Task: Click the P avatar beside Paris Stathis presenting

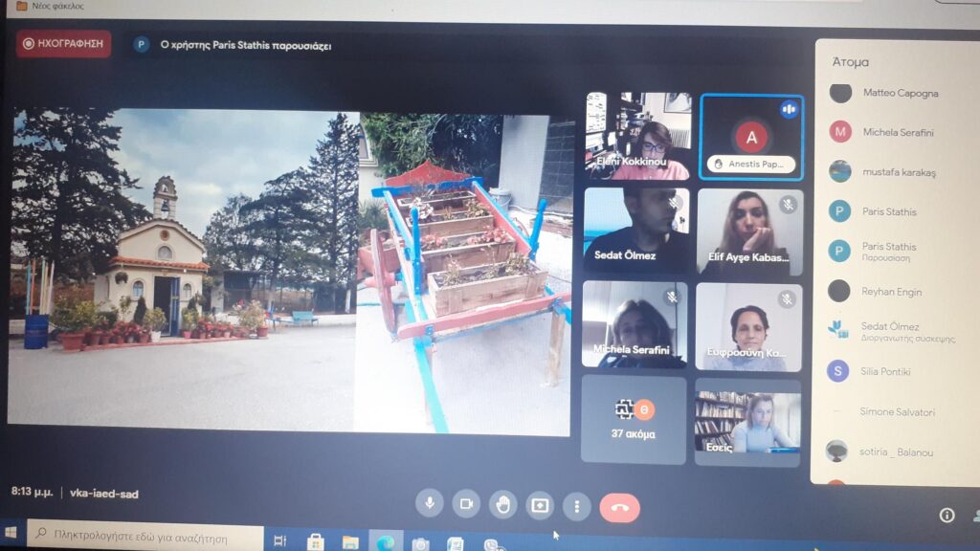Action: click(x=142, y=44)
